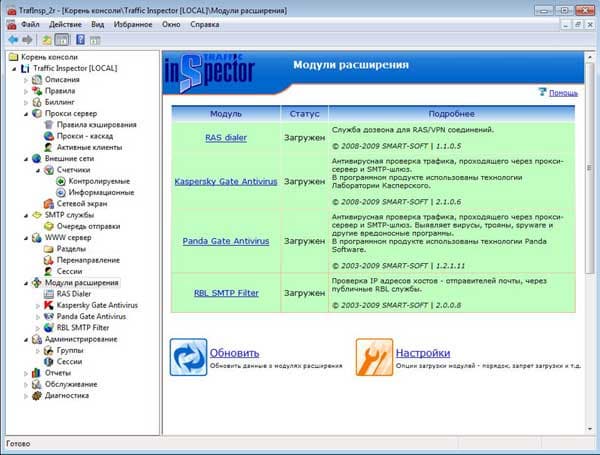Click the Диагностика gear icon

pos(37,396)
